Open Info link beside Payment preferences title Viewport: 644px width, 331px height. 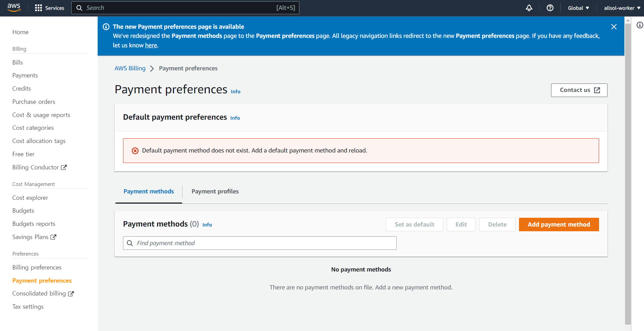[236, 92]
